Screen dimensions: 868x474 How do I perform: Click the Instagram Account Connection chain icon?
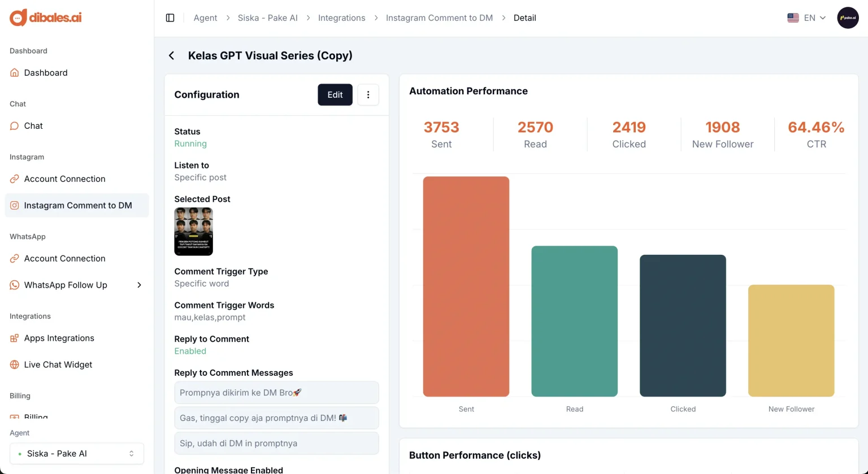point(14,179)
